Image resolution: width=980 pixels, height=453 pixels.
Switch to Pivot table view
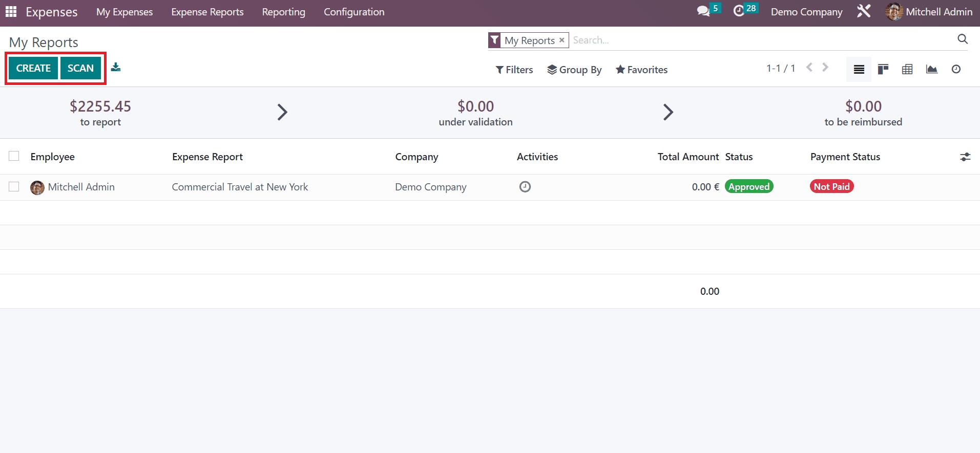click(907, 69)
